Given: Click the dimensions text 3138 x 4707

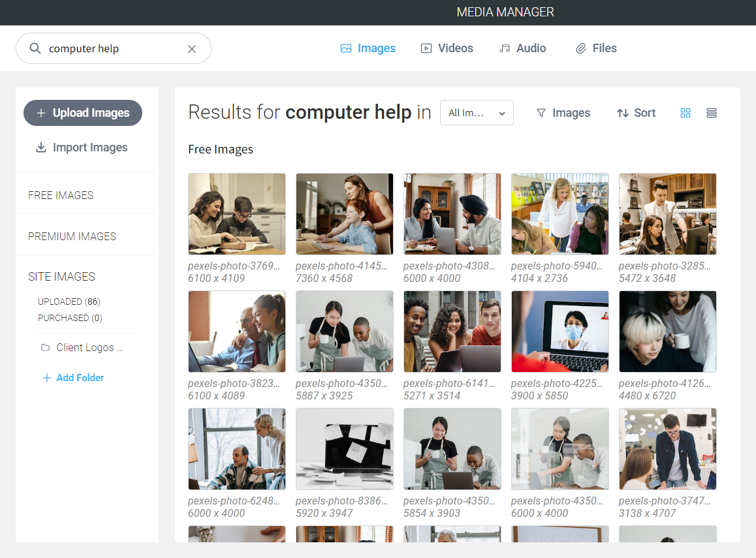Looking at the screenshot, I should (x=648, y=513).
